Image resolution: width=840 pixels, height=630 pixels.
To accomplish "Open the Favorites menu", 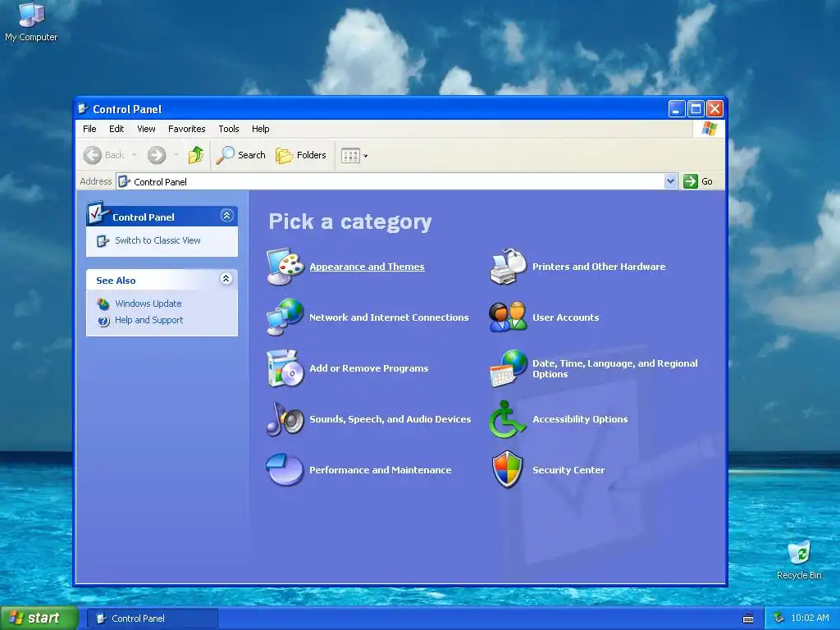I will 186,129.
